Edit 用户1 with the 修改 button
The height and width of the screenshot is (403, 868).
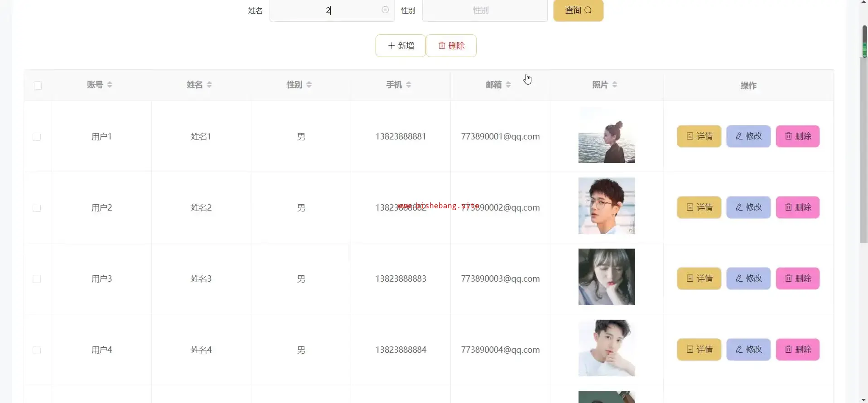(x=748, y=136)
